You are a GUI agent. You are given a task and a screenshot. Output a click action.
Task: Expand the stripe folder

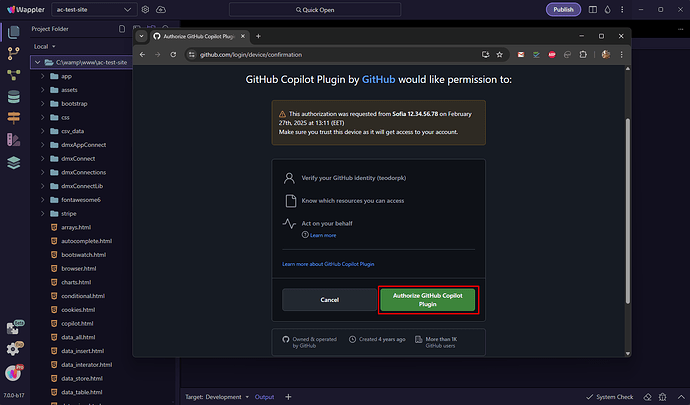click(x=43, y=214)
